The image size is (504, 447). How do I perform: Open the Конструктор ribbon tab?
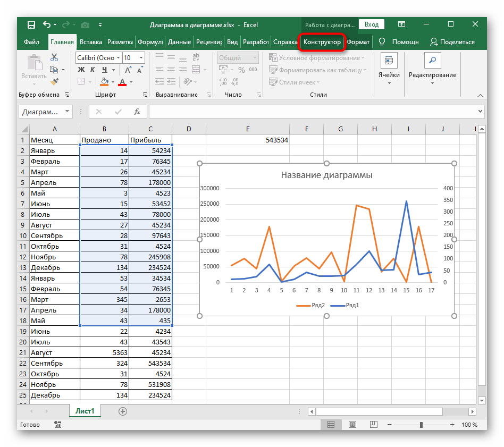pos(322,42)
